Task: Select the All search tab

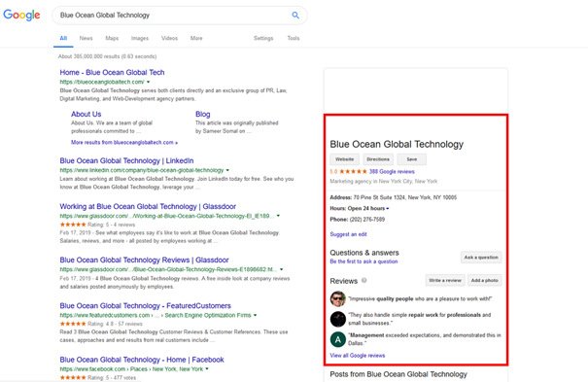Action: 63,38
